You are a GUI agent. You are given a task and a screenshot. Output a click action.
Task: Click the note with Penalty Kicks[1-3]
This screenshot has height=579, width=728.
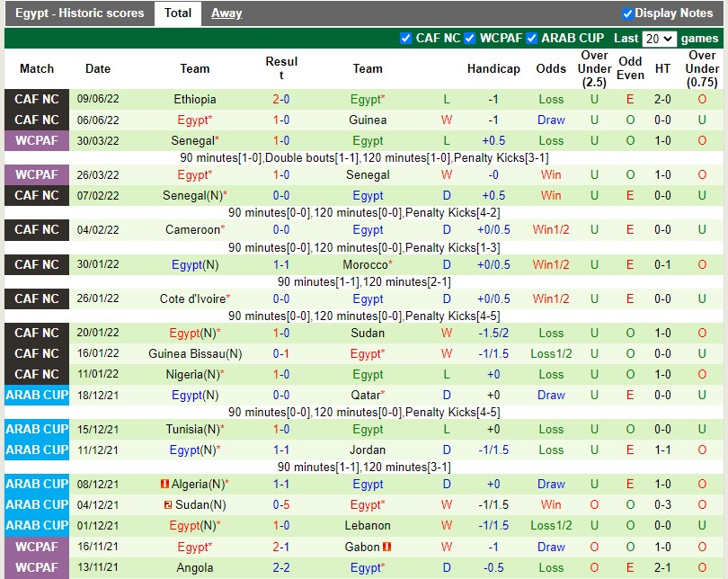364,247
